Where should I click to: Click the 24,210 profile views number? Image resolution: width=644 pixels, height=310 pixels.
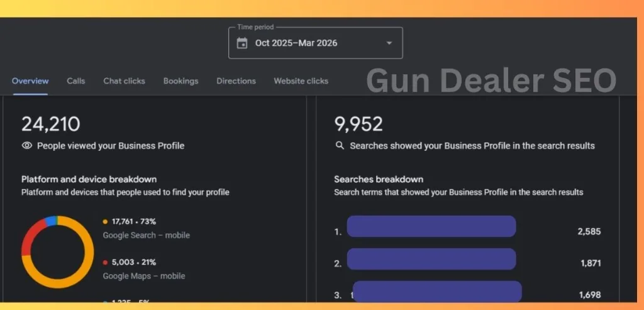tap(50, 124)
